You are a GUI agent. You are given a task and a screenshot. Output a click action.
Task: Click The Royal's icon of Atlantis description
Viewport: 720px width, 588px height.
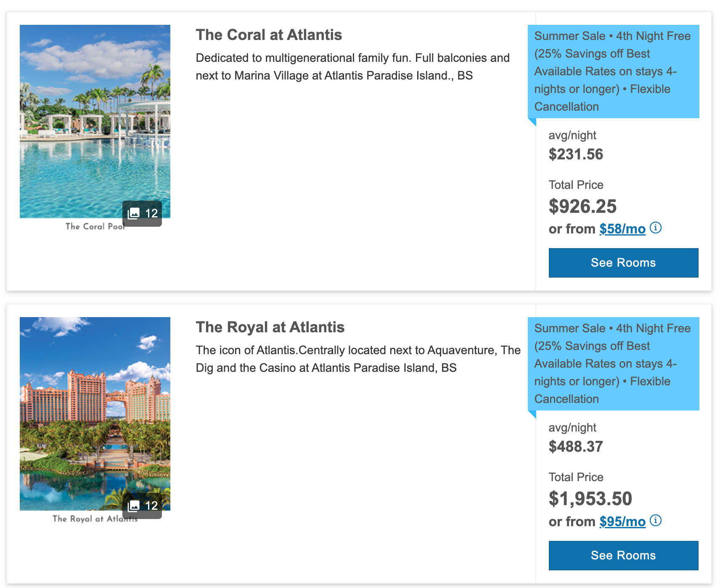[358, 359]
